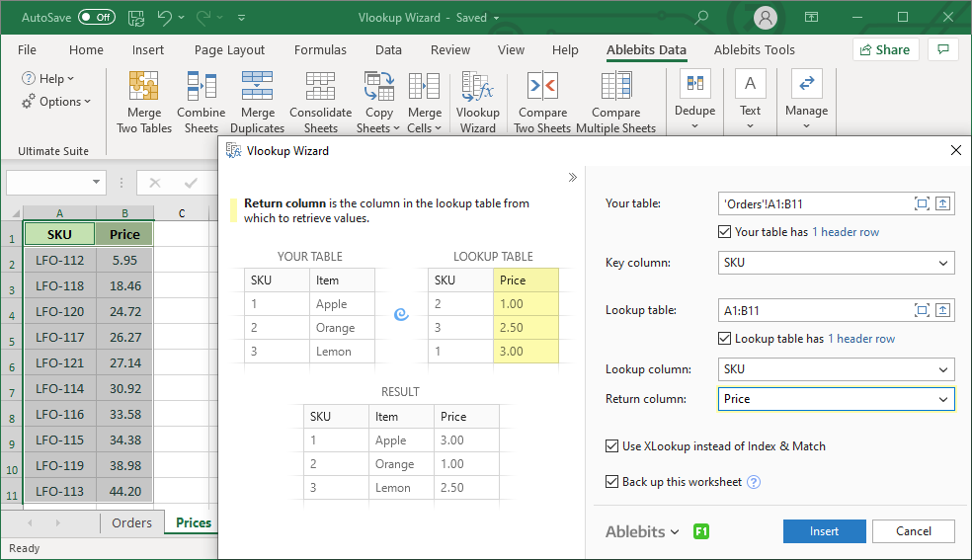Launch Compare Two Sheets tool
This screenshot has height=560, width=972.
click(x=542, y=102)
